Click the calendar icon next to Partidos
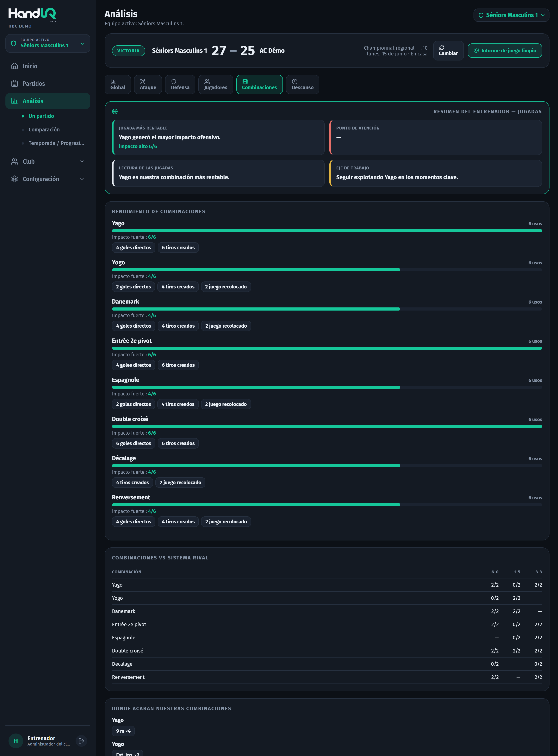 14,84
